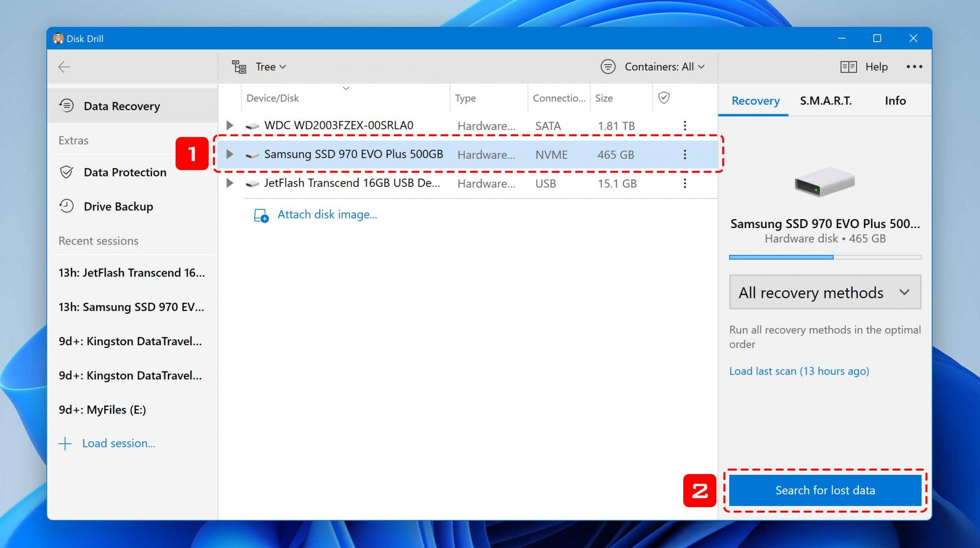
Task: Click the Samsung SSD drive icon
Action: click(252, 155)
